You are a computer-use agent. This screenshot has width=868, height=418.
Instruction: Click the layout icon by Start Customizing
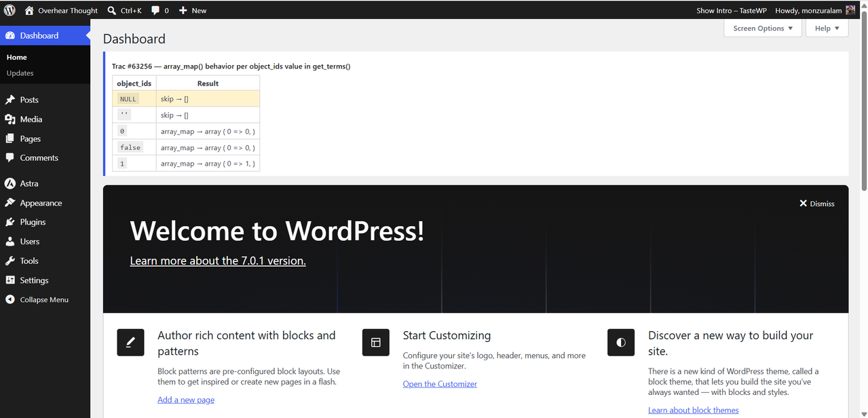coord(375,343)
